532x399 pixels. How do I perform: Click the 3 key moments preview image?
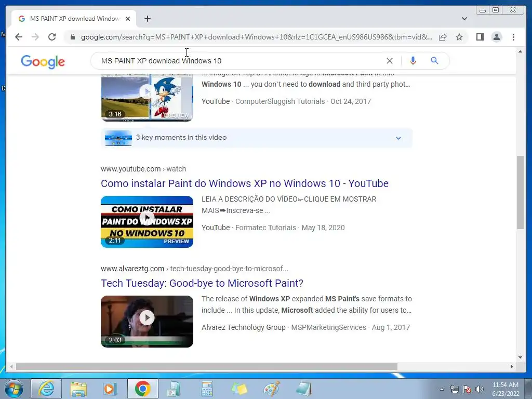[118, 138]
